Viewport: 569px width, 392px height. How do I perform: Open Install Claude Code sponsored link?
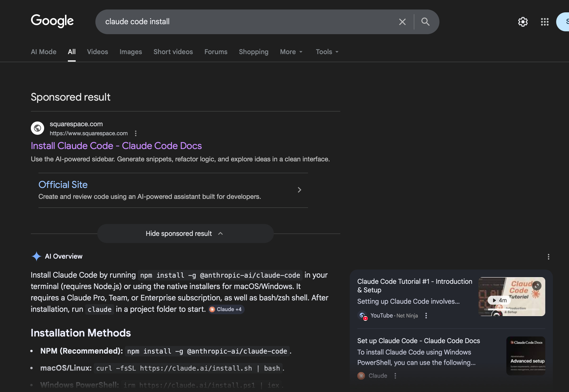[116, 146]
